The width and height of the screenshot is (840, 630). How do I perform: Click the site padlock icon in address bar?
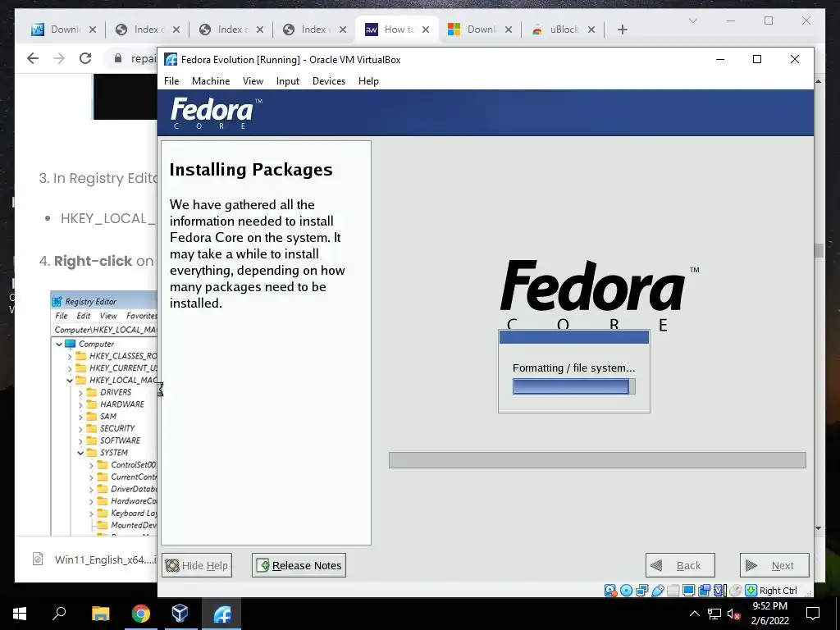coord(118,58)
